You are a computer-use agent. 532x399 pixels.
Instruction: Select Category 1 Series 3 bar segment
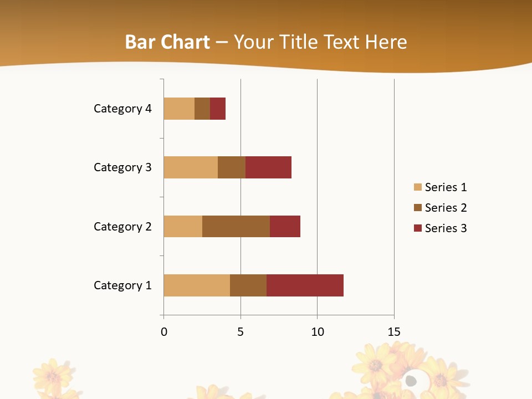click(x=305, y=285)
